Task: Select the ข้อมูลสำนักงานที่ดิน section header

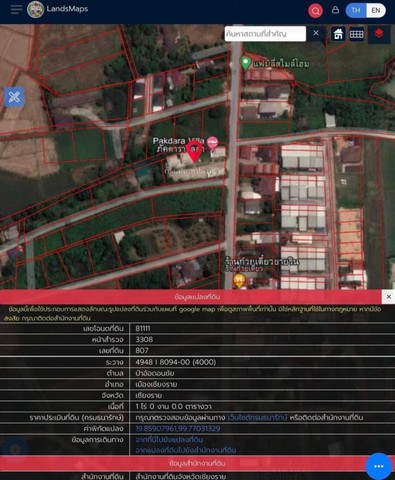Action: (x=197, y=463)
